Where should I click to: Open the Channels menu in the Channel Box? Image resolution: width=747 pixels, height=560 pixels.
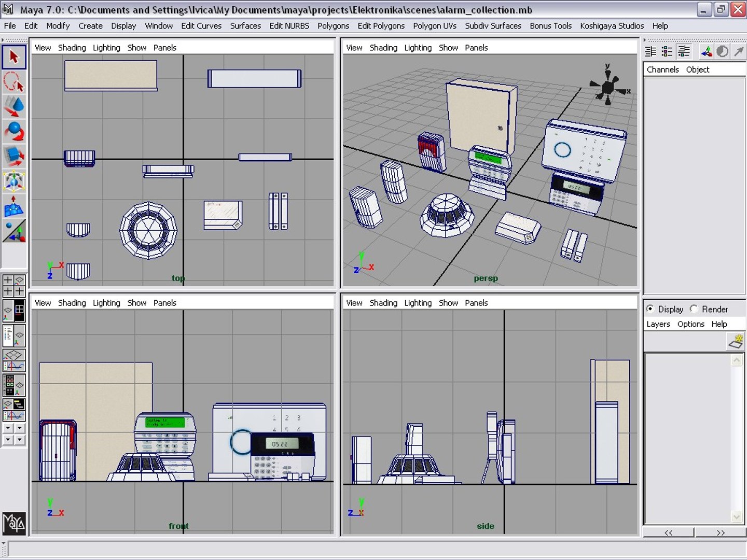662,69
